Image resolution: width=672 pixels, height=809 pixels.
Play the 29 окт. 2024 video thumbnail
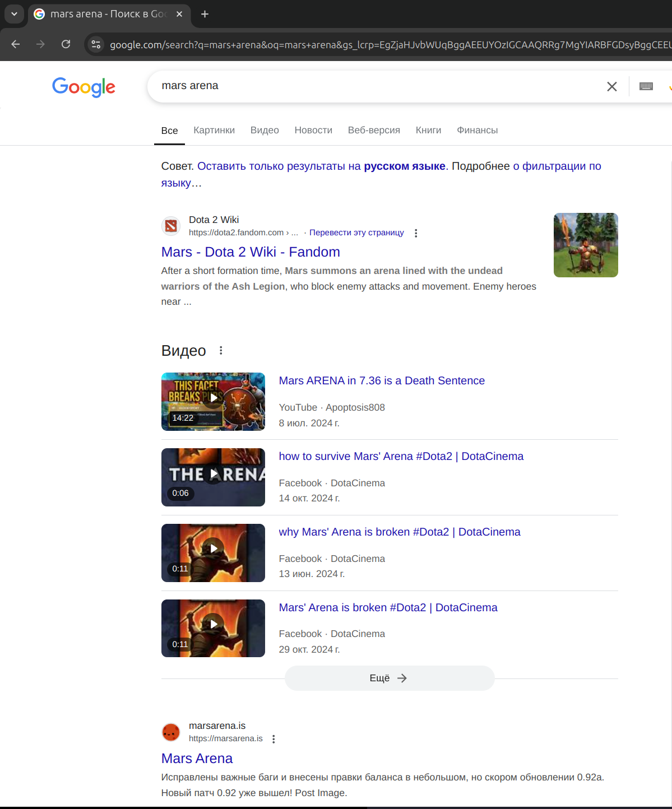point(213,629)
